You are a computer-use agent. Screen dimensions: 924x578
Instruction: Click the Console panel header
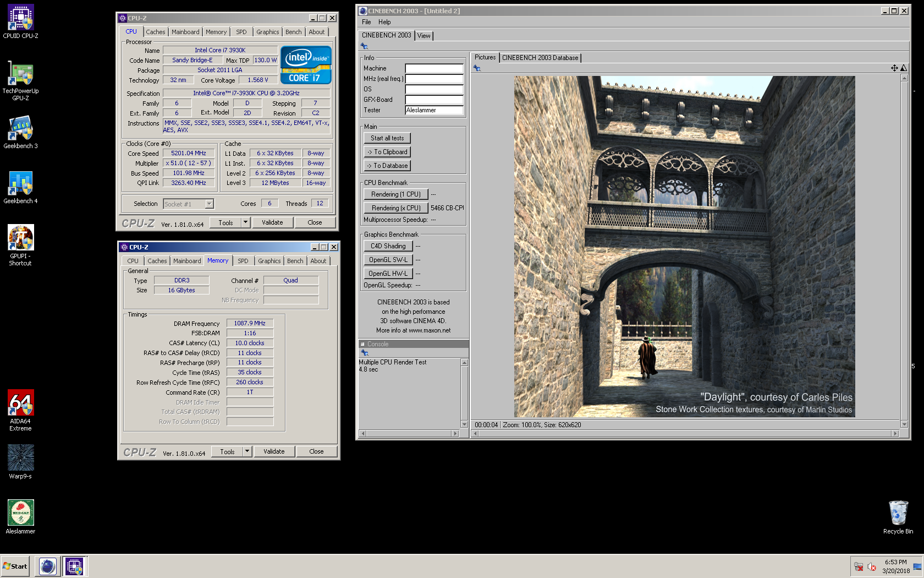(414, 344)
